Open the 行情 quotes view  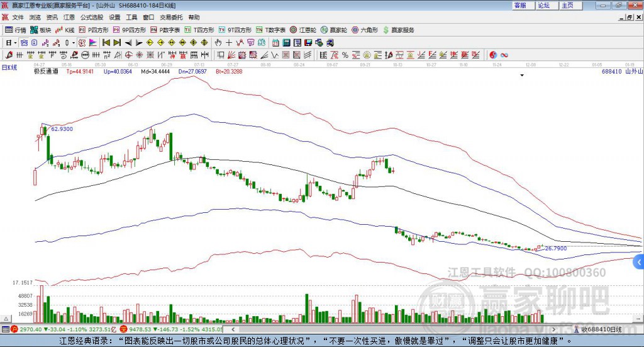pos(15,30)
